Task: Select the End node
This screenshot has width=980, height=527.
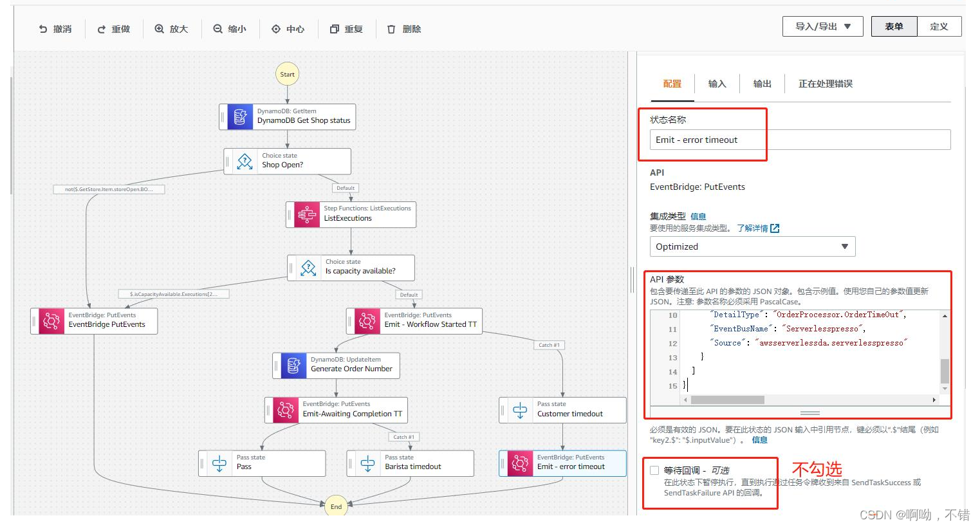Action: click(x=336, y=506)
